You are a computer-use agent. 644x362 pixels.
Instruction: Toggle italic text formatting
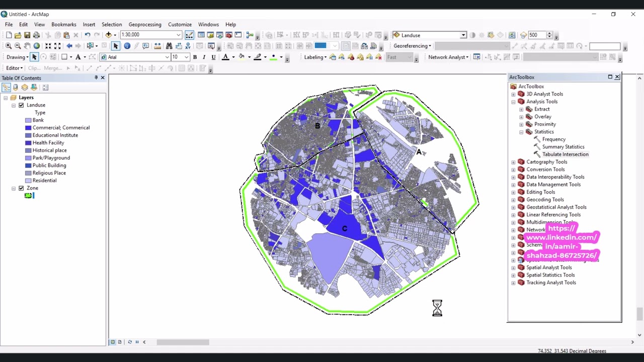(204, 57)
